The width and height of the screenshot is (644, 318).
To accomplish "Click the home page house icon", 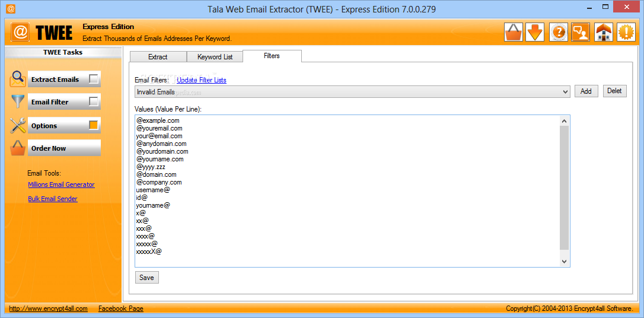I will 603,32.
